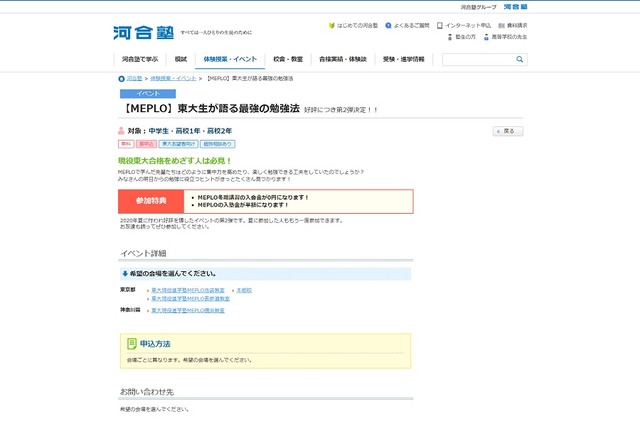Viewport: 640px width, 426px height.
Task: Open the 東大現役進学塾MEPLO横浜教室 link
Action: click(188, 311)
